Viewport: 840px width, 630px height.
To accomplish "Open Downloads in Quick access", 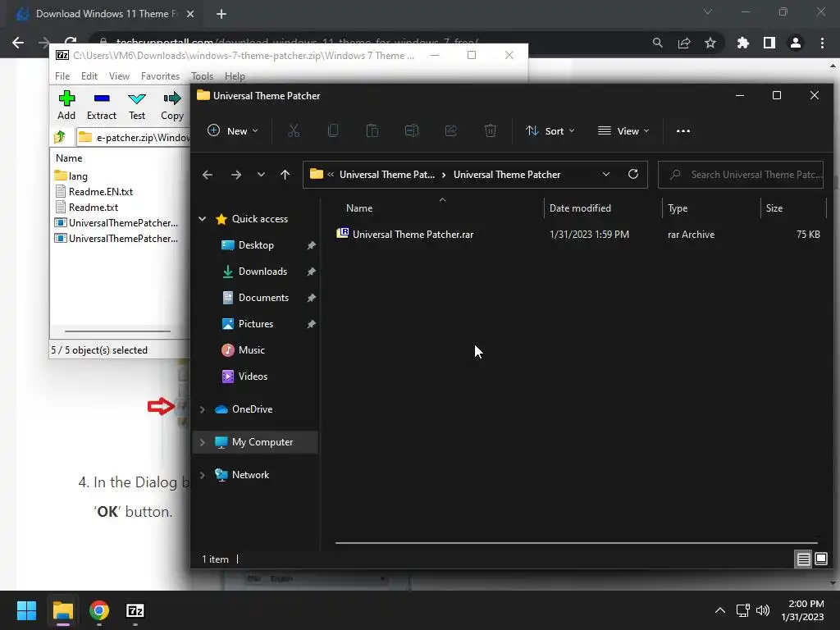I will point(262,271).
